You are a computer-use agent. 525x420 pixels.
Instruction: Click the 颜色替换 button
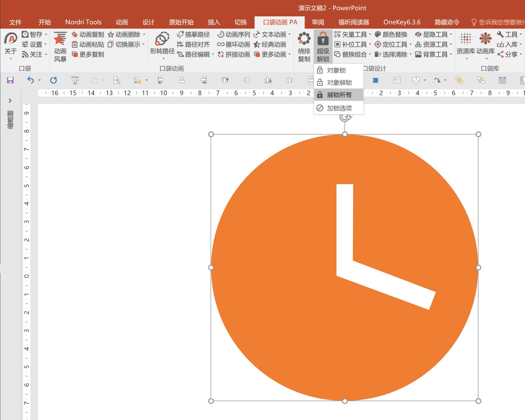[x=391, y=34]
